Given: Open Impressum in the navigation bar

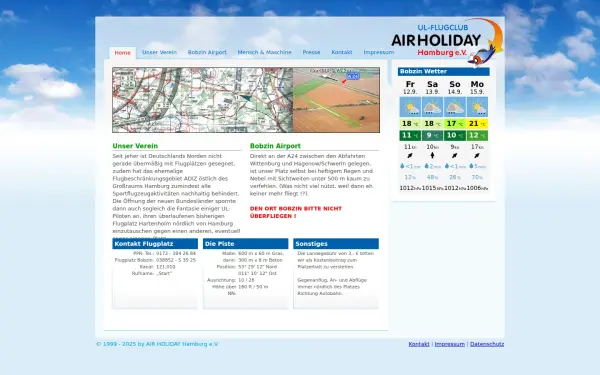Looking at the screenshot, I should (378, 52).
